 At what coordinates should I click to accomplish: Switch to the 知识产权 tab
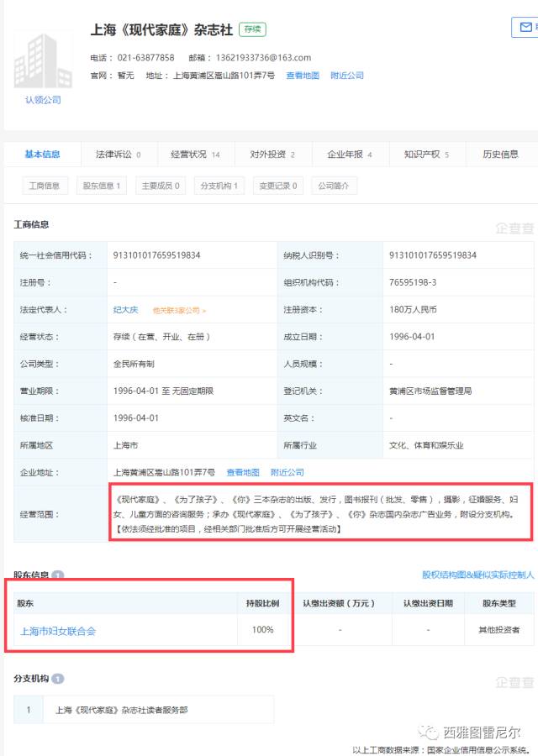click(427, 155)
